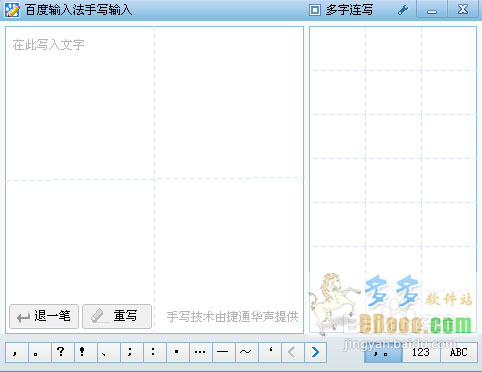
Task: Insert the Chinese comma symbol
Action: click(x=17, y=352)
